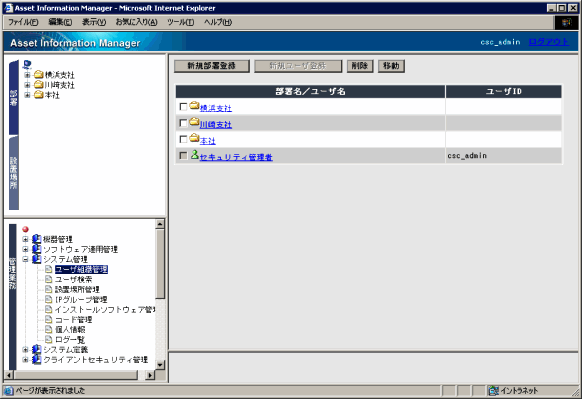
Task: Switch to 設置場所 vertical tab
Action: coord(13,173)
